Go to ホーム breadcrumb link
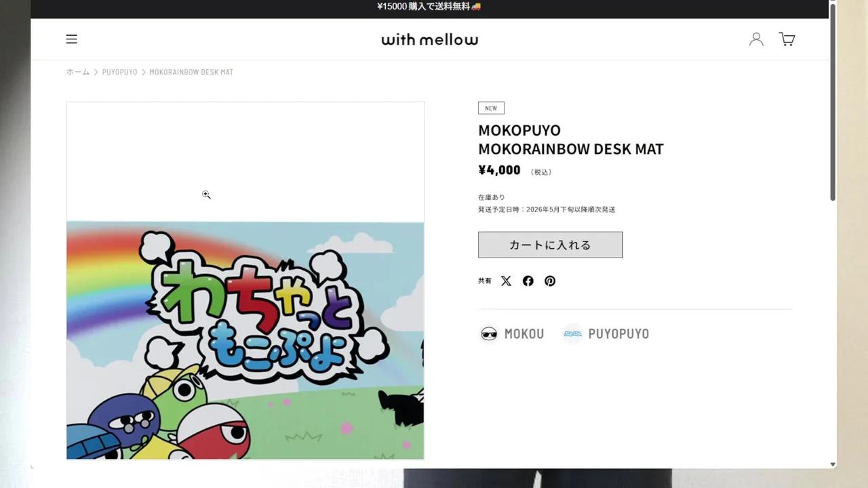The image size is (868, 488). [77, 72]
